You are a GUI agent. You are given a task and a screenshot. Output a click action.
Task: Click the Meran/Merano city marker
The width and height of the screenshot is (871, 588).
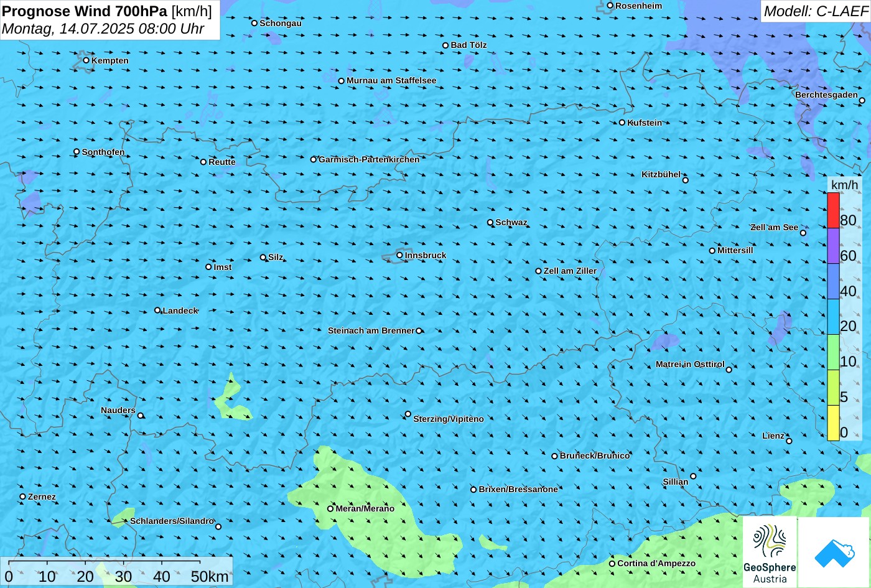point(330,508)
